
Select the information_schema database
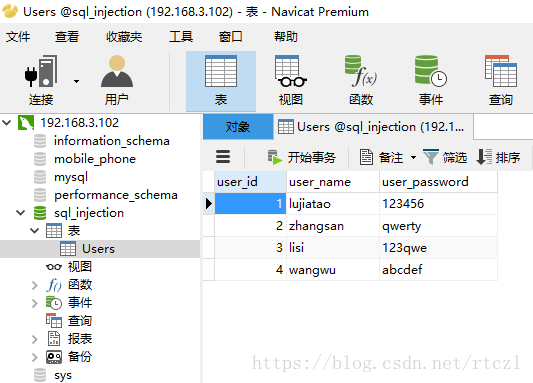[111, 141]
